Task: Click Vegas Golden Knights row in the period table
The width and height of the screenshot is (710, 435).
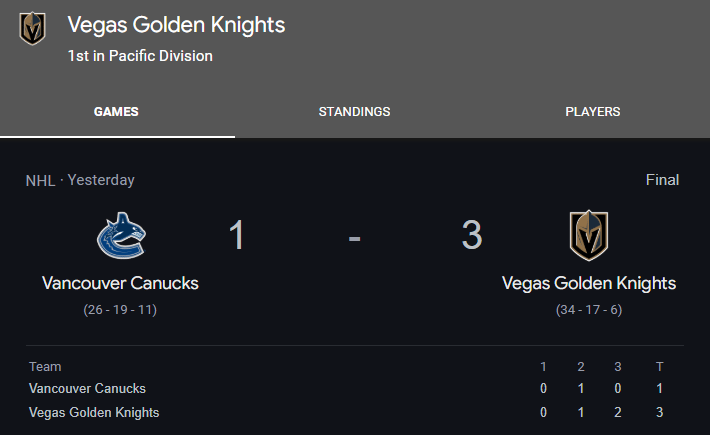Action: [x=355, y=412]
